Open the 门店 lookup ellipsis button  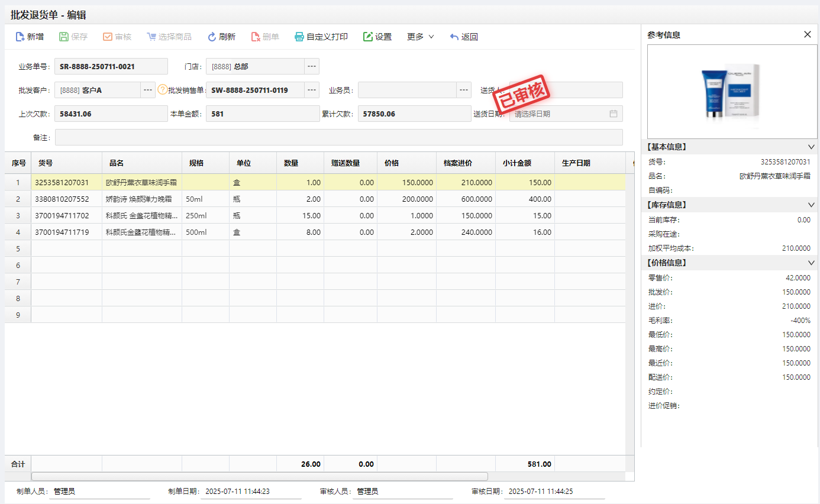click(312, 66)
